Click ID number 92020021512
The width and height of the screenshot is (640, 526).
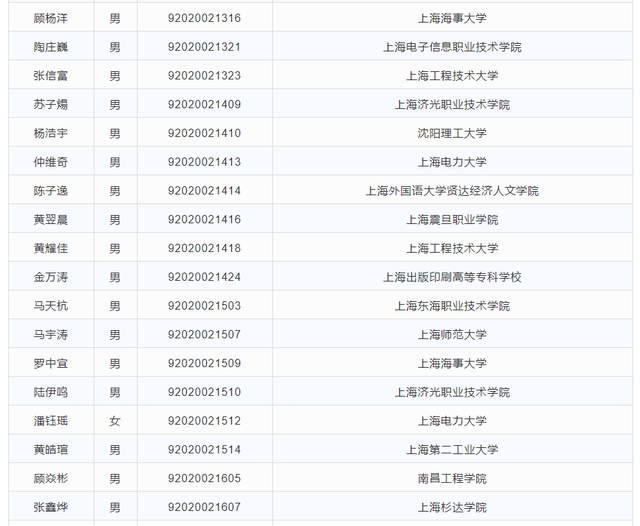tap(204, 421)
